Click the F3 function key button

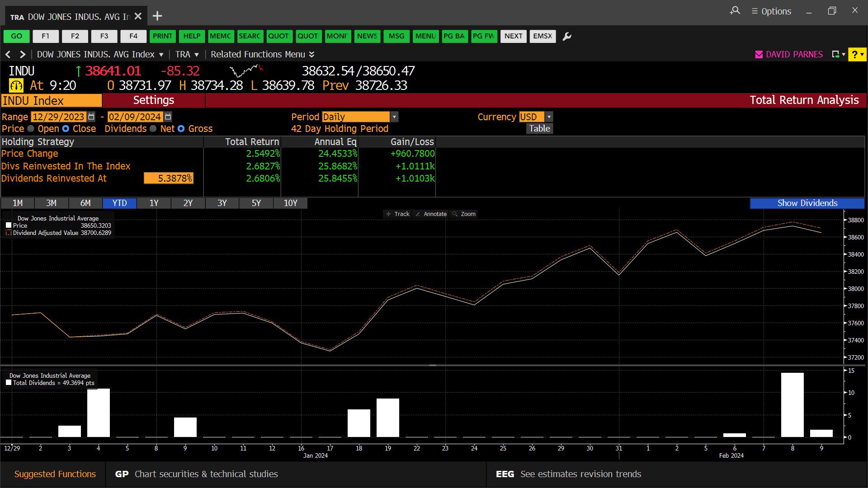[x=104, y=36]
